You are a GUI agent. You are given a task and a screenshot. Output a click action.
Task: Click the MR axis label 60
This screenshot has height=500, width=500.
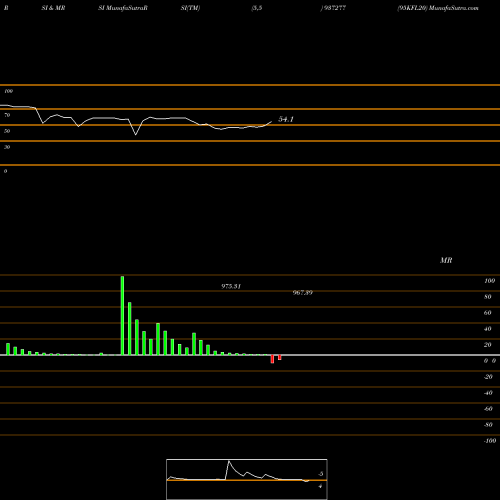[488, 313]
